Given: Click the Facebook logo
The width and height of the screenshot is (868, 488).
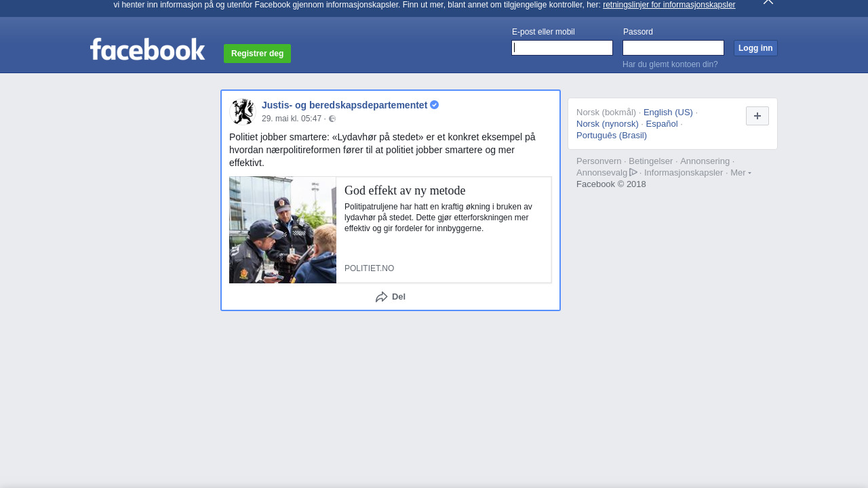Looking at the screenshot, I should point(147,49).
